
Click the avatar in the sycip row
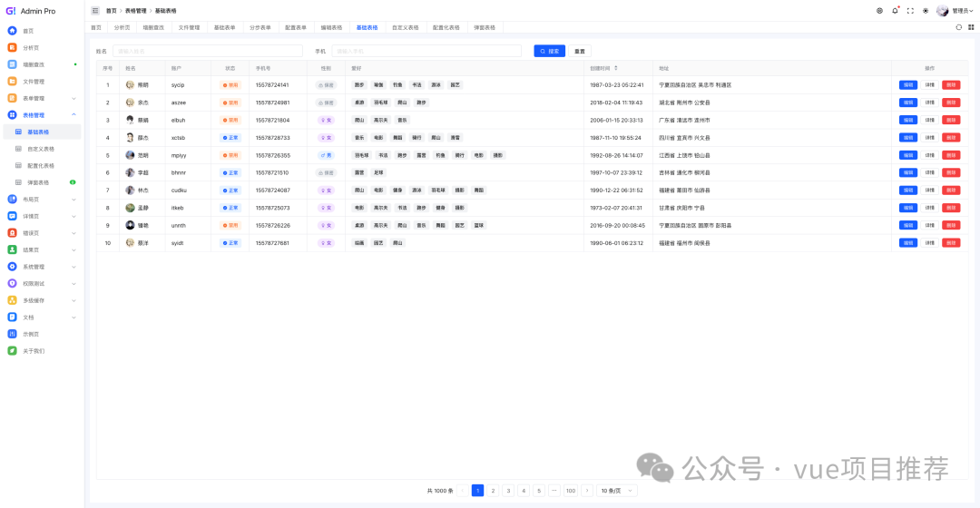point(130,85)
